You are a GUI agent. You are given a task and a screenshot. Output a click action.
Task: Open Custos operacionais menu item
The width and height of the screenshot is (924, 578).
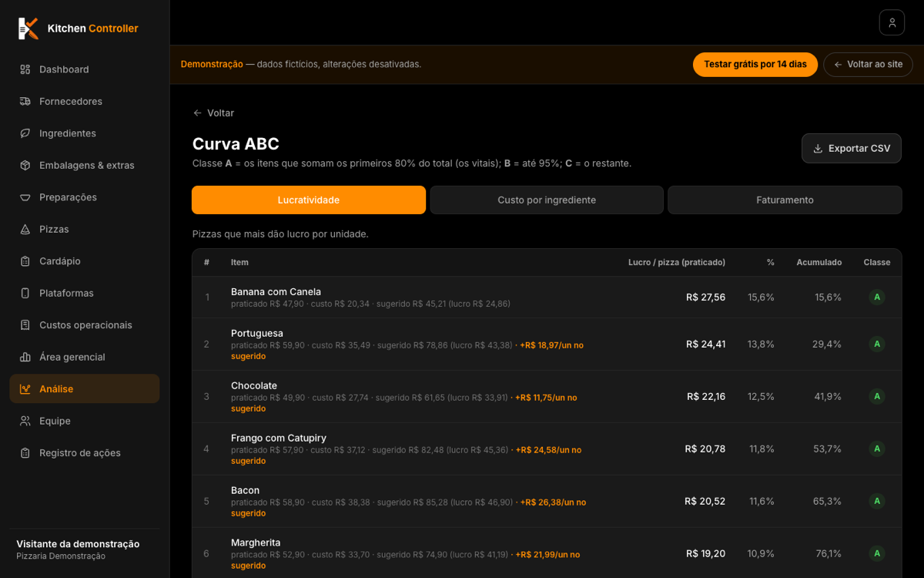tap(85, 325)
